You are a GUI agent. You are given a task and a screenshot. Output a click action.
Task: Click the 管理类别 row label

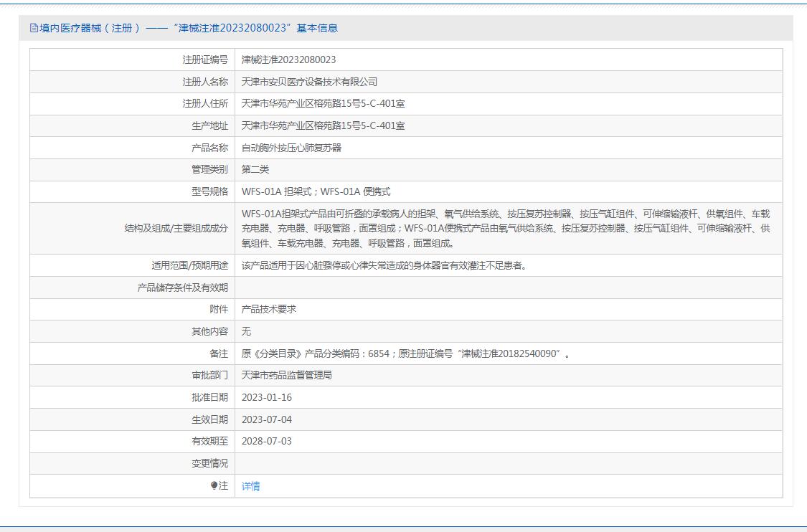pos(209,169)
